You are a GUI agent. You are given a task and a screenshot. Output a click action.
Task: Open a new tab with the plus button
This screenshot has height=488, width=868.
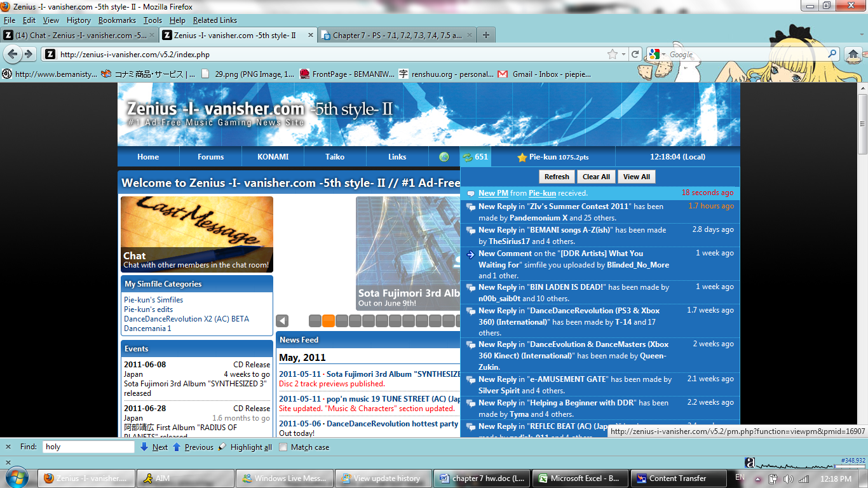point(486,35)
